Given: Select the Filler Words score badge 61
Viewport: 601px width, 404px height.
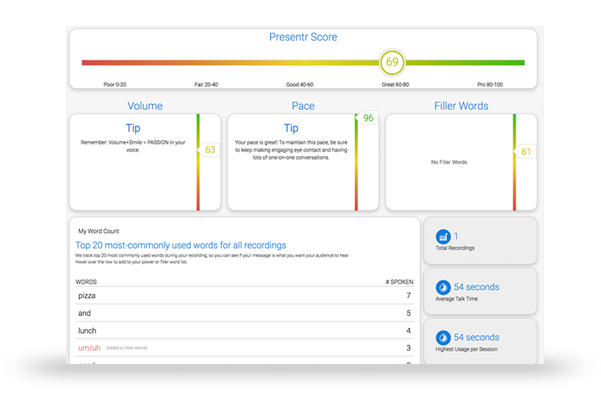Looking at the screenshot, I should click(526, 152).
